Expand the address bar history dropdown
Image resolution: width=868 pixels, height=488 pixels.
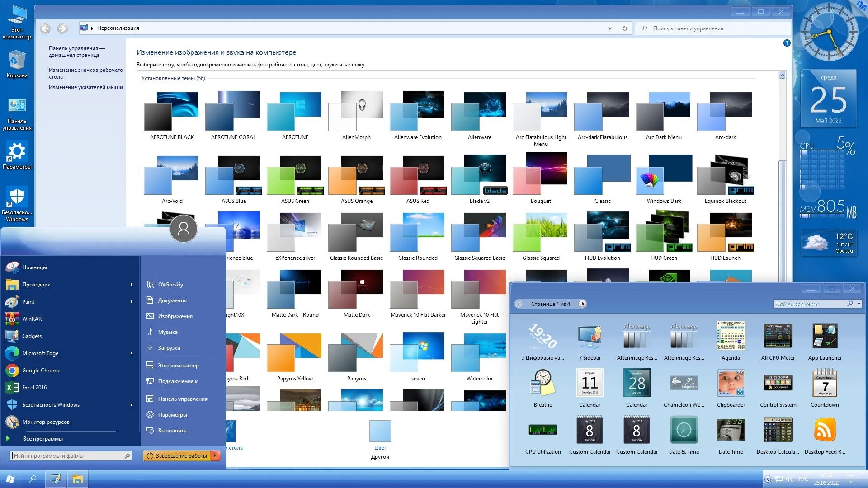coord(609,28)
